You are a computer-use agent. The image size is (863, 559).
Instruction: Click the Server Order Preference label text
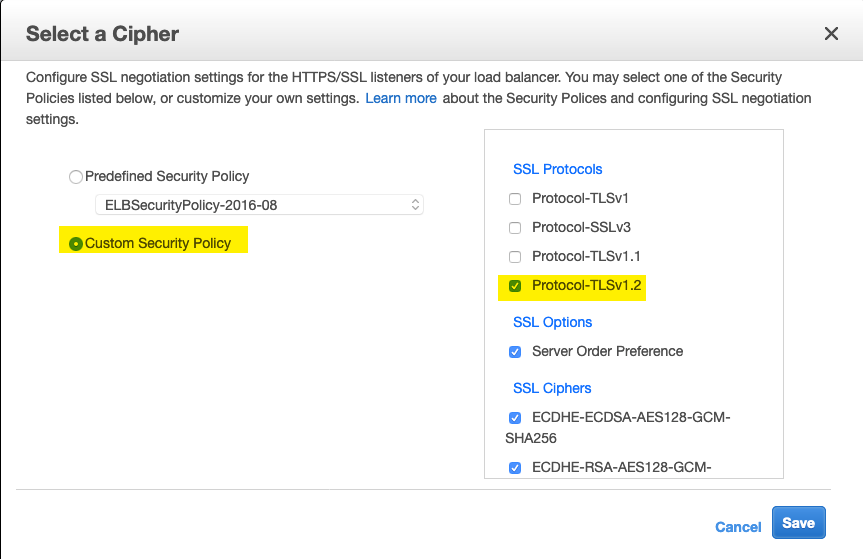(x=608, y=351)
